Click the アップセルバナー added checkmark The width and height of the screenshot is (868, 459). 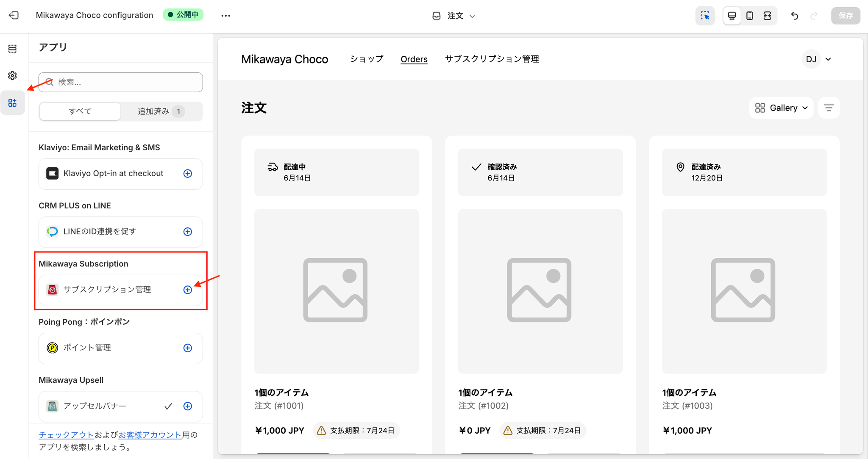(x=168, y=406)
